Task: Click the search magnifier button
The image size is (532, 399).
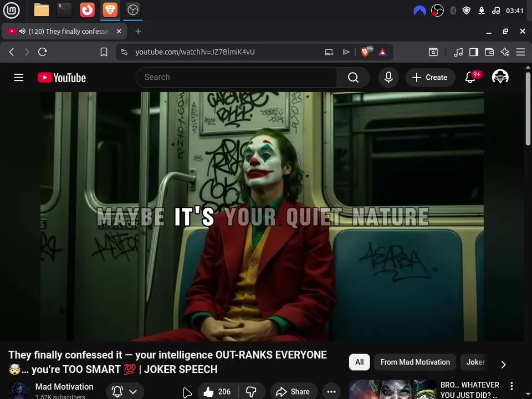Action: [x=353, y=78]
